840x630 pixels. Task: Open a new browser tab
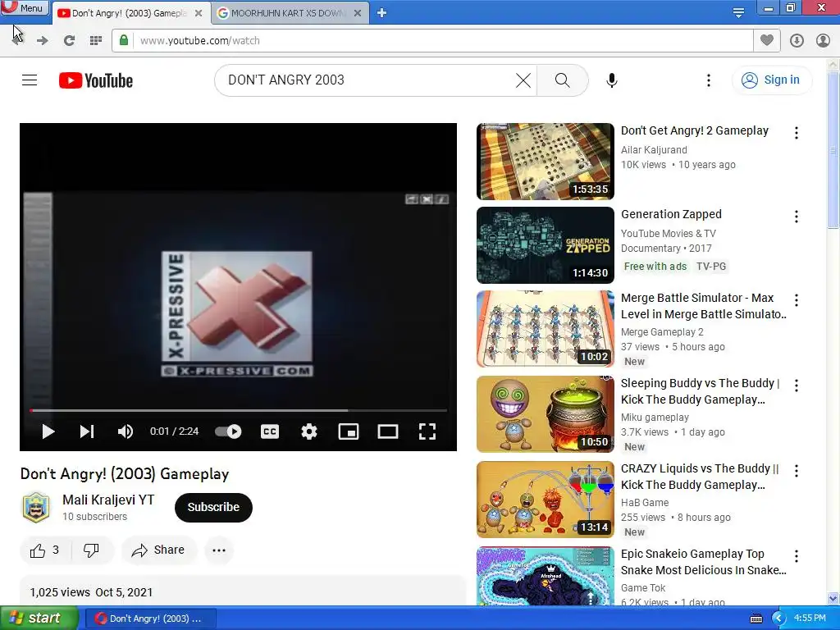tap(381, 13)
